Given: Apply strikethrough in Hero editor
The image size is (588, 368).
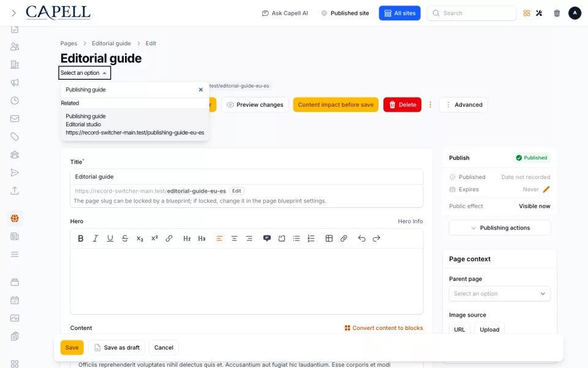Looking at the screenshot, I should coord(125,239).
